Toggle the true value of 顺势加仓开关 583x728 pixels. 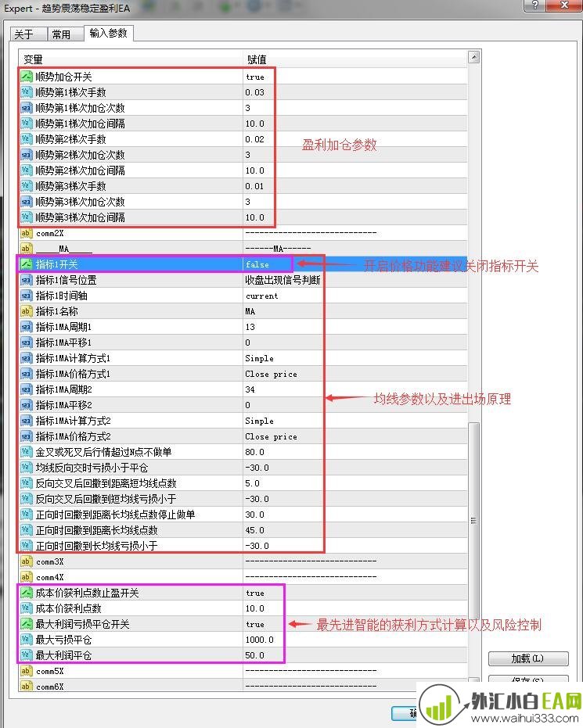point(255,77)
